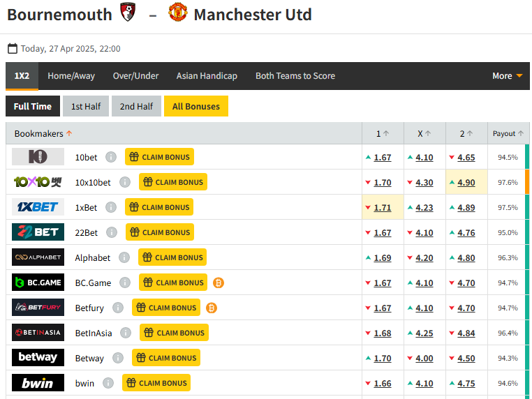This screenshot has height=399, width=532.
Task: Click the Bitcoin icon beside BC.Game
Action: tap(219, 283)
